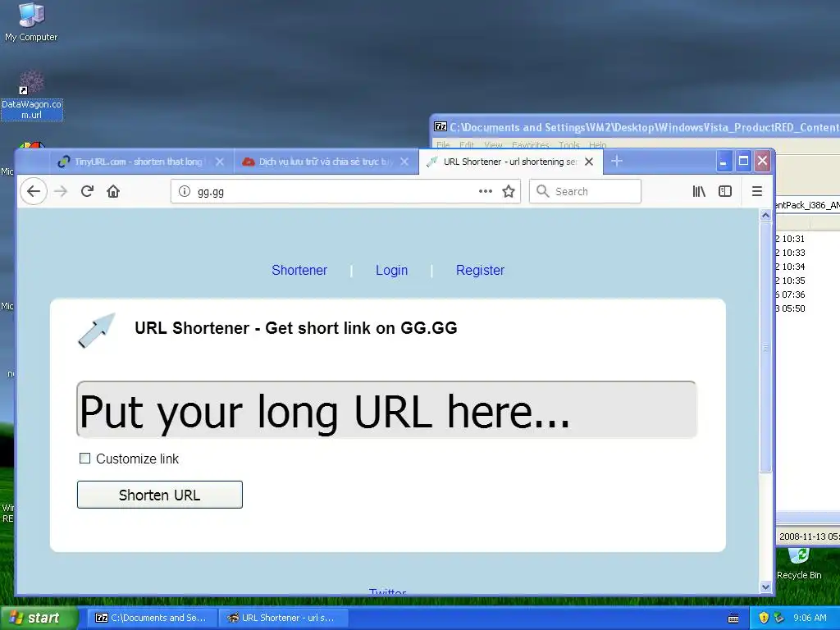Click the keyboard icon on the taskbar
The width and height of the screenshot is (840, 630).
[x=733, y=619]
